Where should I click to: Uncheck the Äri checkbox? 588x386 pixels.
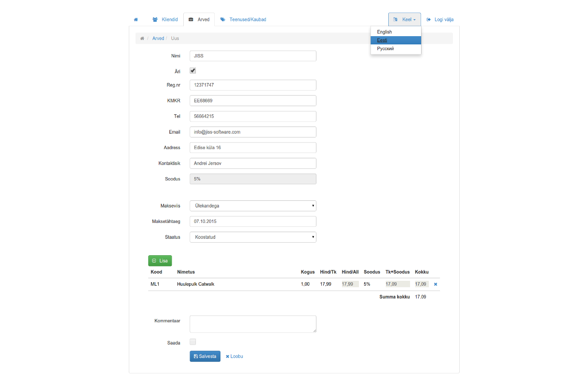[x=193, y=70]
